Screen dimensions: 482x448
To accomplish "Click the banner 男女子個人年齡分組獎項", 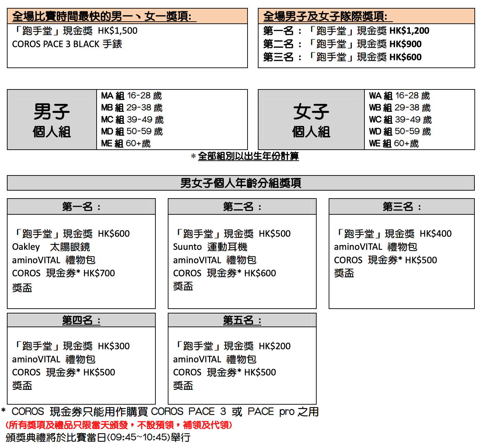I will point(241,183).
